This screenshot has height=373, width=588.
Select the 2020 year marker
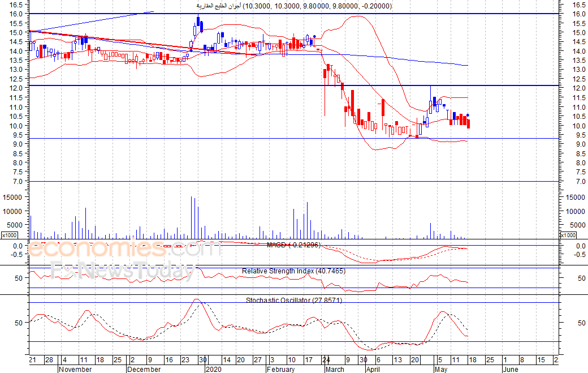[214, 369]
